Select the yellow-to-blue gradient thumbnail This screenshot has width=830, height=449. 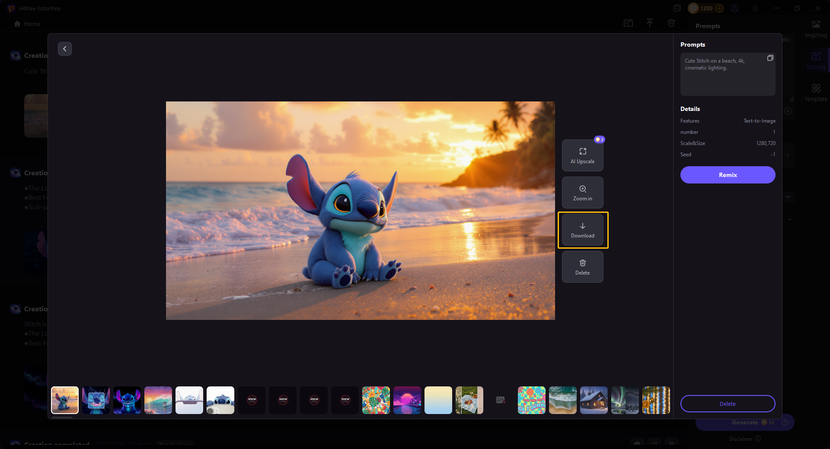438,400
